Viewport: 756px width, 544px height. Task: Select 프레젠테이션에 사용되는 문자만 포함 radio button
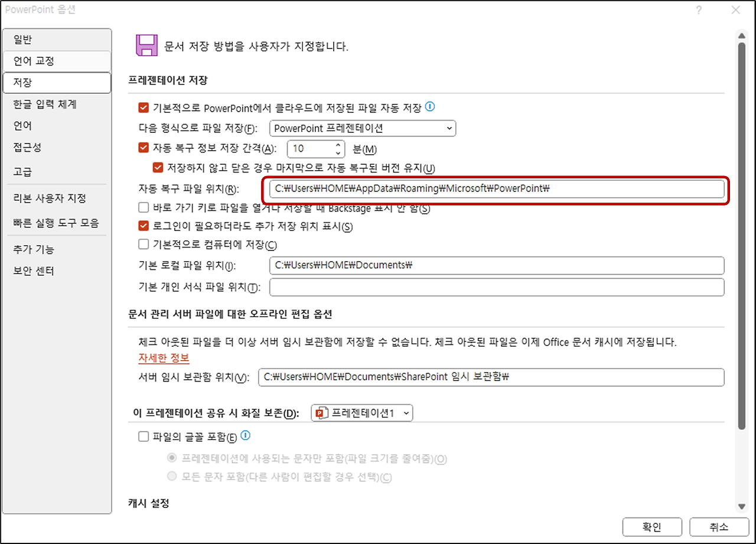pos(172,458)
